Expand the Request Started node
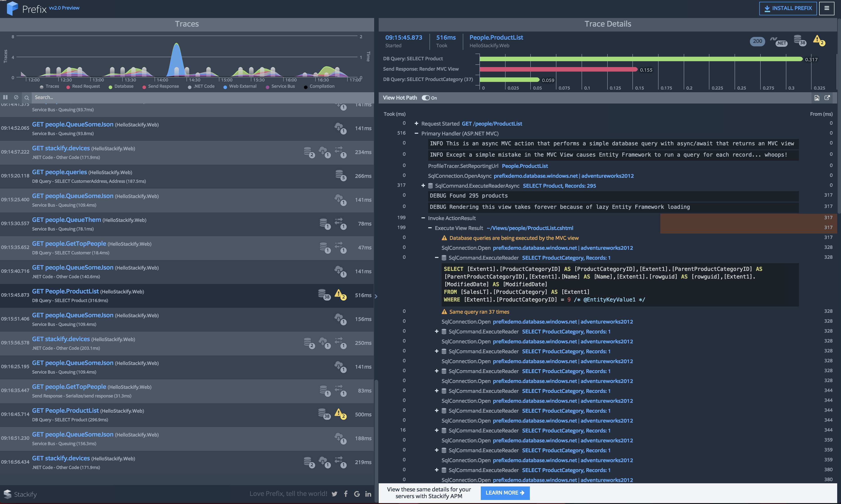The height and width of the screenshot is (504, 841). (x=416, y=124)
